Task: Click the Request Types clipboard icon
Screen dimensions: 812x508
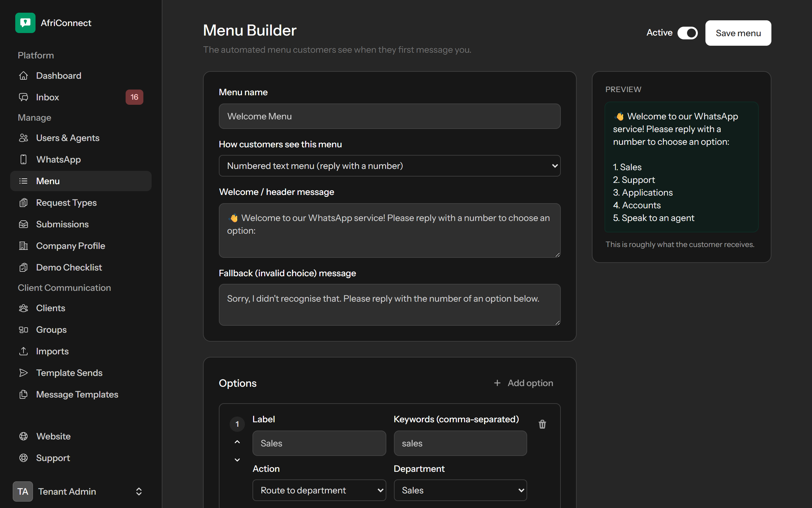Action: pos(23,203)
